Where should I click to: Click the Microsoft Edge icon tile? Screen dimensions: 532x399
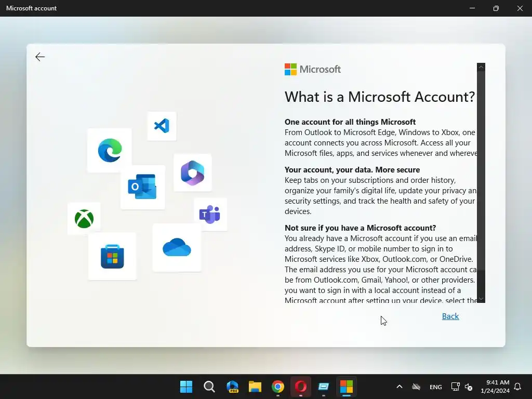[x=110, y=150]
